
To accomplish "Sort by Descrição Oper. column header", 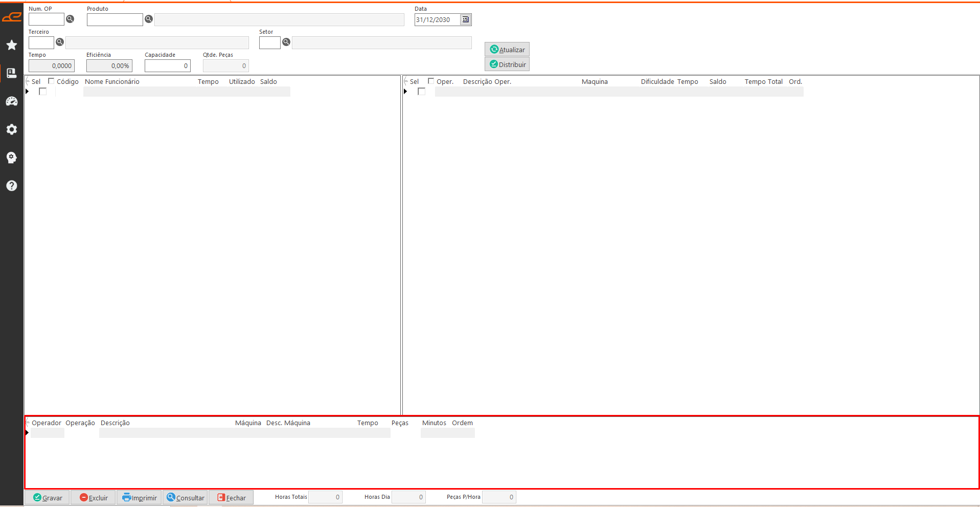I will click(487, 82).
